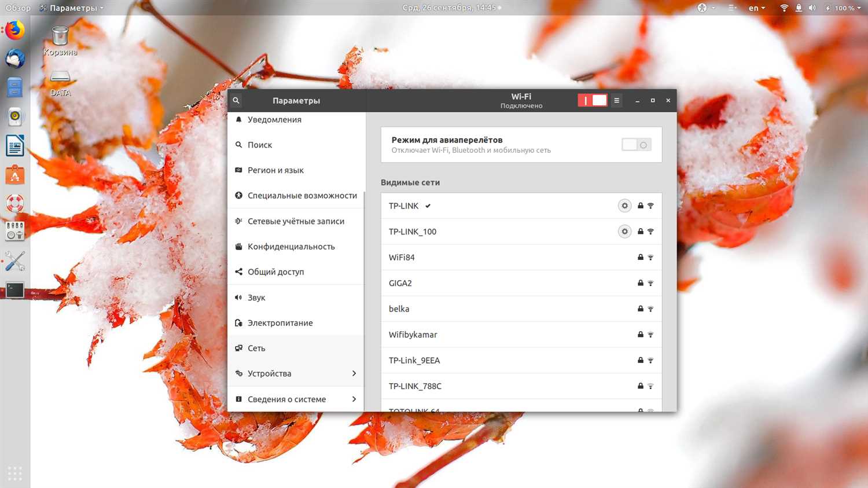
Task: Expand the Устройства section
Action: click(x=296, y=373)
